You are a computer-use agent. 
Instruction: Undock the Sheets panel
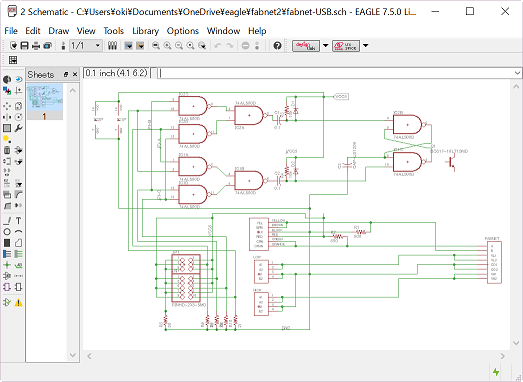click(x=66, y=74)
